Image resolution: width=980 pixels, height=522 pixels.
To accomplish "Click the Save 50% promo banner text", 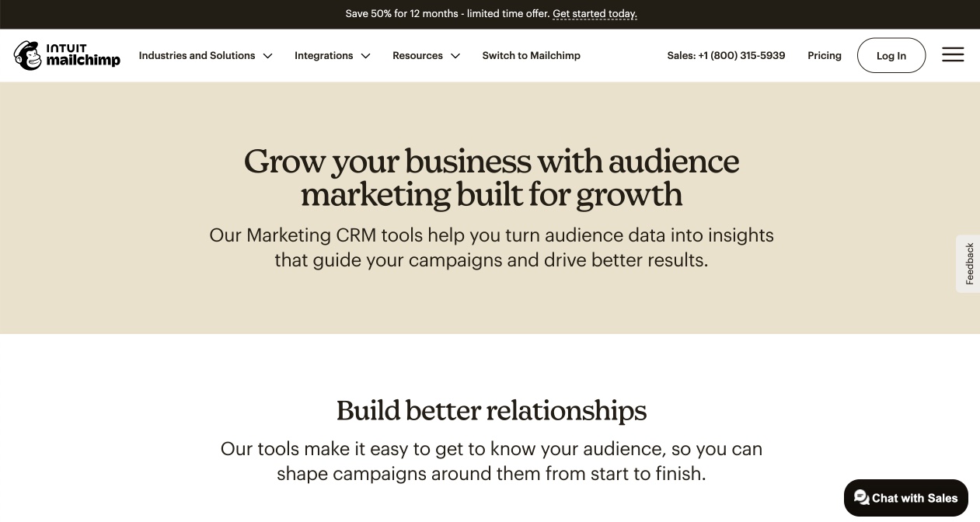I will click(448, 13).
